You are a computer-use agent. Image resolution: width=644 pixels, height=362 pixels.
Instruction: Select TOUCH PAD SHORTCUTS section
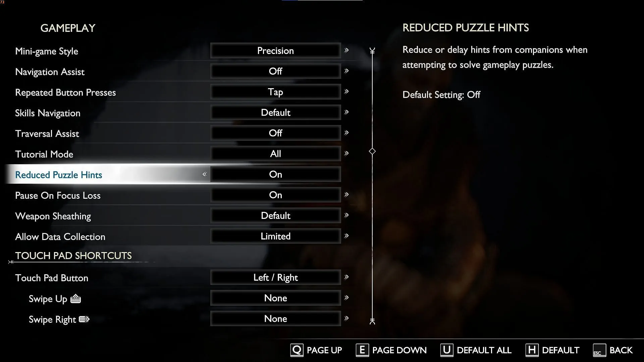point(73,255)
